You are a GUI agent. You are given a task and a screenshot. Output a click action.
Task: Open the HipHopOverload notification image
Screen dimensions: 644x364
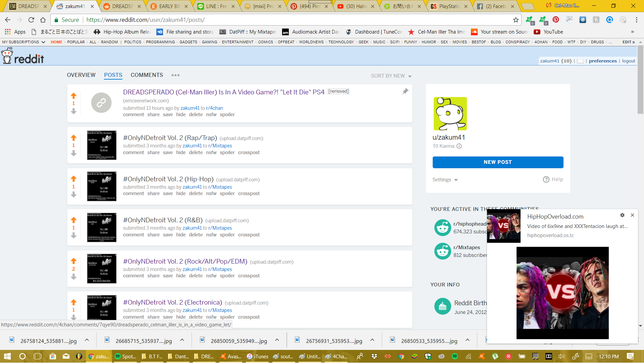(x=562, y=293)
